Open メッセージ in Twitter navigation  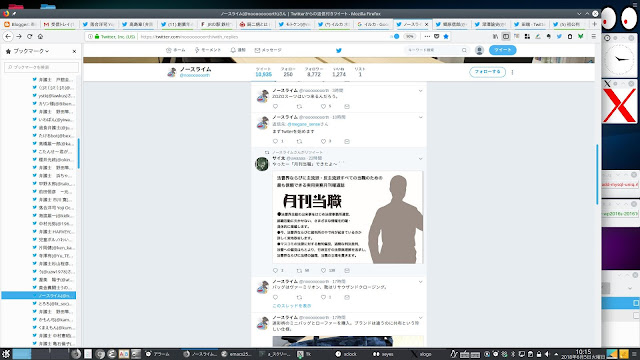[x=268, y=50]
